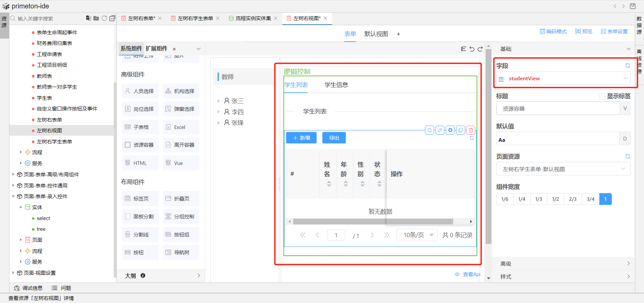Viewport: 644px width, 303px height.
Task: Click the link icon on the component toolbar
Action: click(x=440, y=130)
